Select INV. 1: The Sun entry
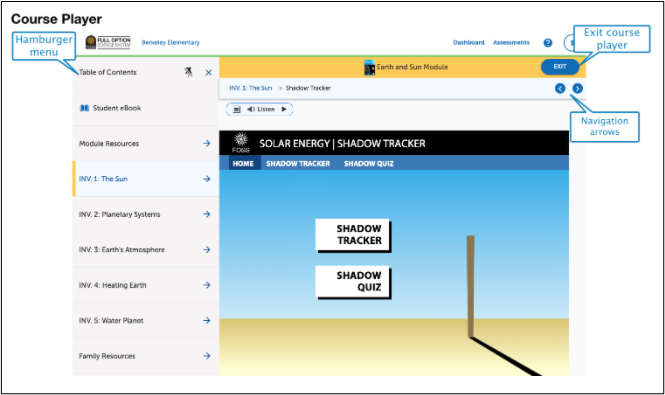665x395 pixels. click(145, 179)
